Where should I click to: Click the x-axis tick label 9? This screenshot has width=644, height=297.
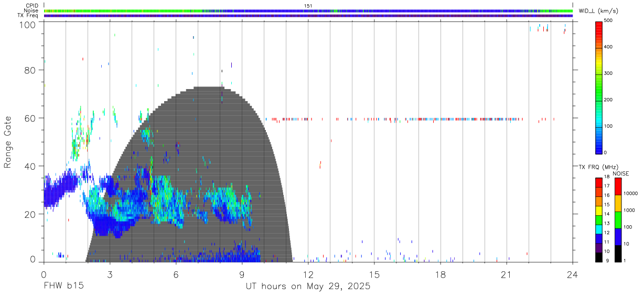point(242,274)
